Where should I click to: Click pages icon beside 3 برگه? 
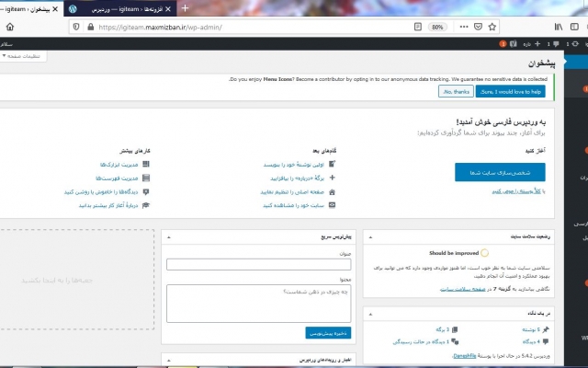click(455, 329)
